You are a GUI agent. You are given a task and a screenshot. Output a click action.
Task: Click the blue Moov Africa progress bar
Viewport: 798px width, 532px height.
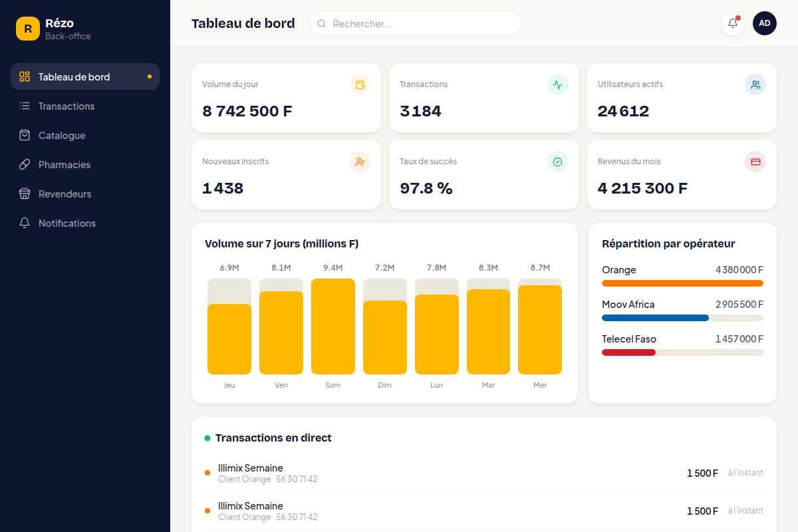[656, 318]
